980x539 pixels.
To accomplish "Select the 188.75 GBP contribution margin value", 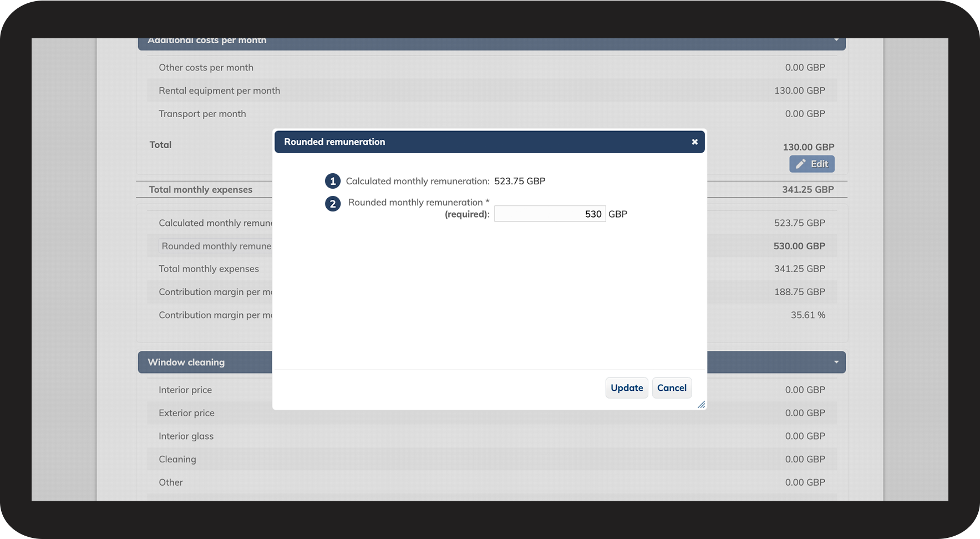I will point(799,292).
